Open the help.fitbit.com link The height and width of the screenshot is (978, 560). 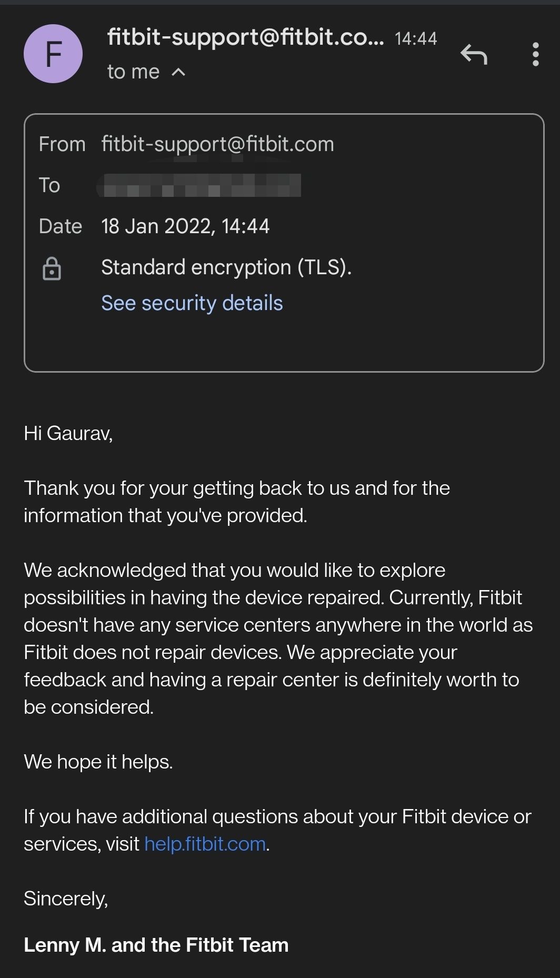click(205, 844)
